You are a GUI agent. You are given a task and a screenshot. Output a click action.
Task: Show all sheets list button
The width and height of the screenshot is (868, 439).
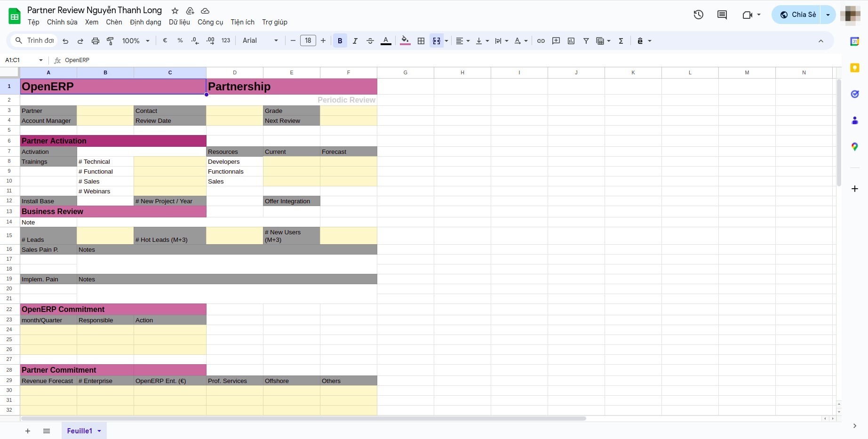[47, 431]
